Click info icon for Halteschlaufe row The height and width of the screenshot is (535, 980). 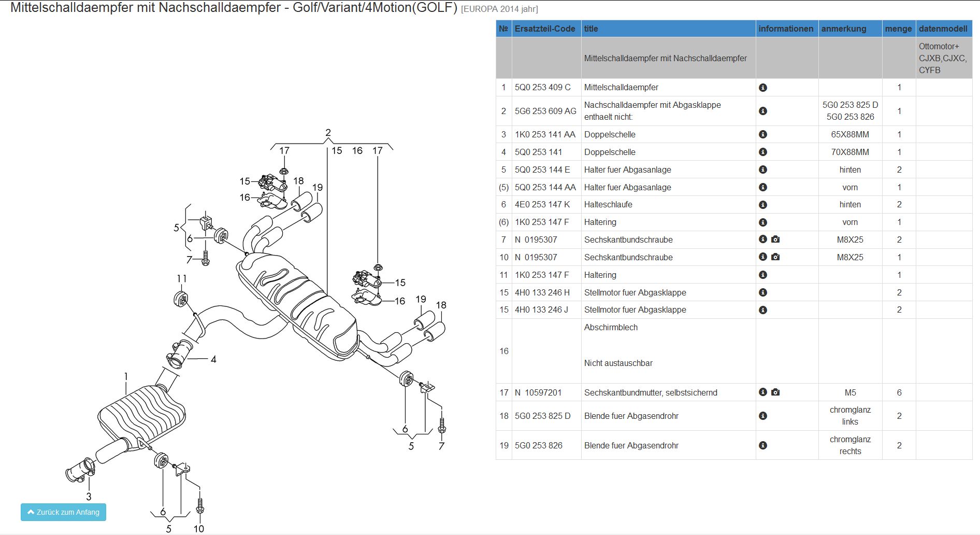pyautogui.click(x=762, y=205)
